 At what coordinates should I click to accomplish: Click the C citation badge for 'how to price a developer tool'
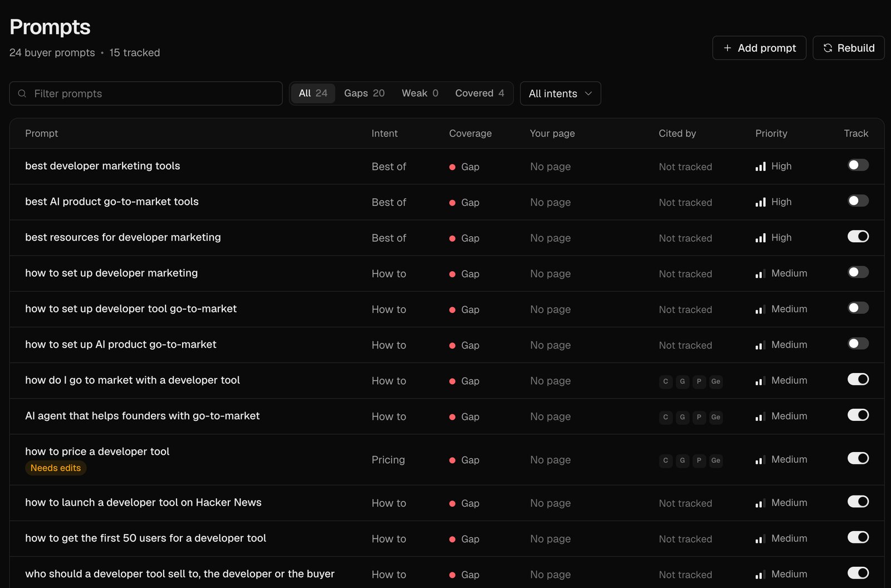point(665,460)
